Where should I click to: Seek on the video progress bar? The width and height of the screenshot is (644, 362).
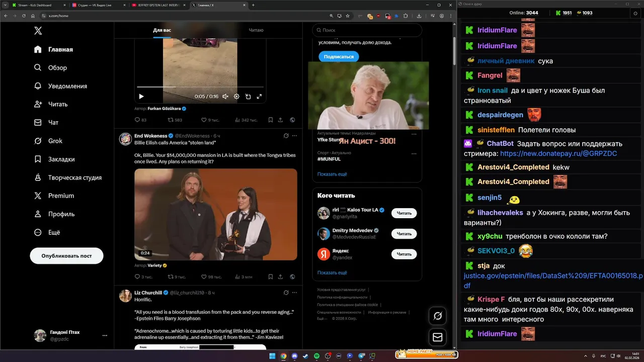200,87
